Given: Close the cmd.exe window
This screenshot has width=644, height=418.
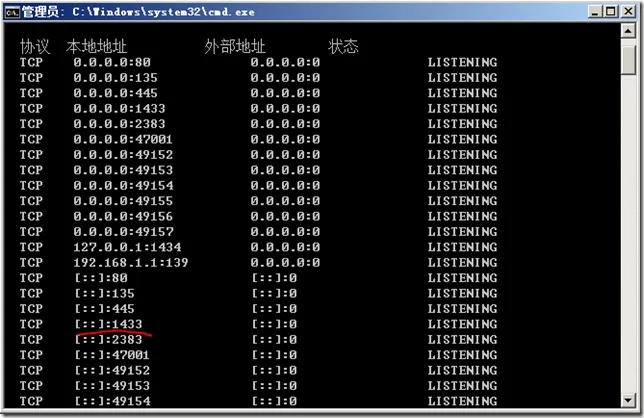Looking at the screenshot, I should (x=628, y=11).
